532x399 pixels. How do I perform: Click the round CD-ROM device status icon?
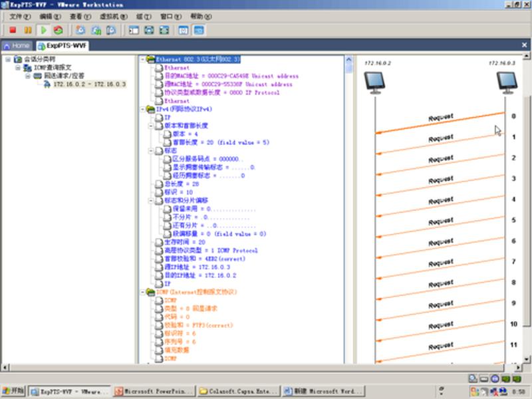(x=495, y=378)
